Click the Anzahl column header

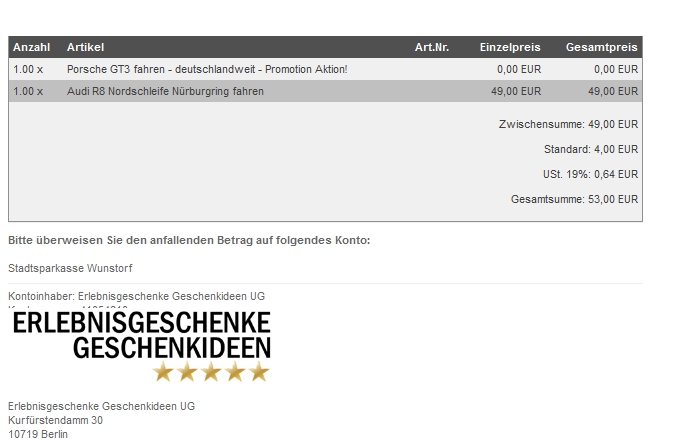point(31,47)
